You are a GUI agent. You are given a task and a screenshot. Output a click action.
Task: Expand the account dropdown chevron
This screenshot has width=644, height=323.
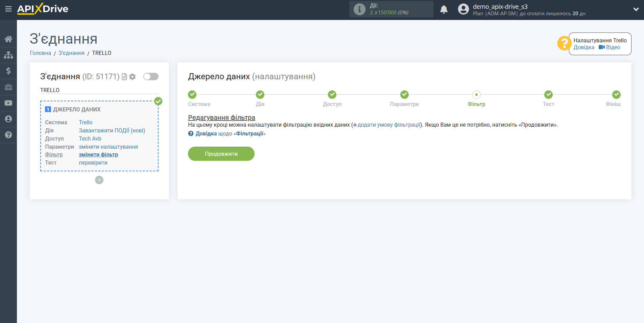tap(636, 9)
